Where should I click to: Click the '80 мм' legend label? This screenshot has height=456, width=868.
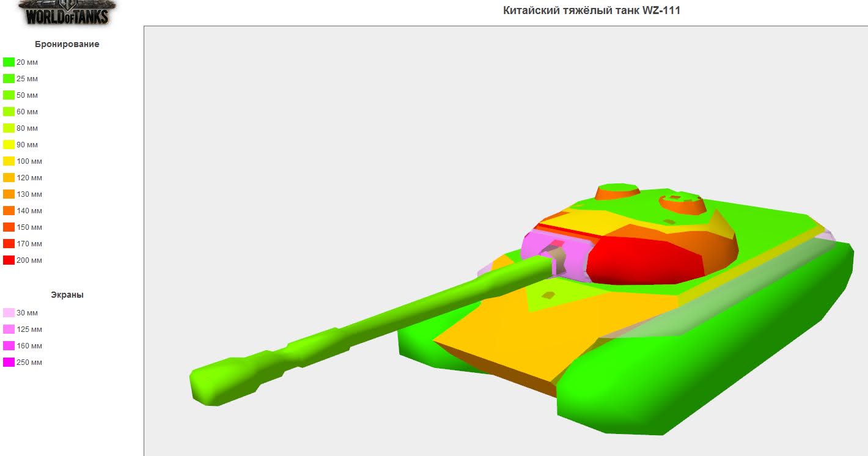coord(27,128)
